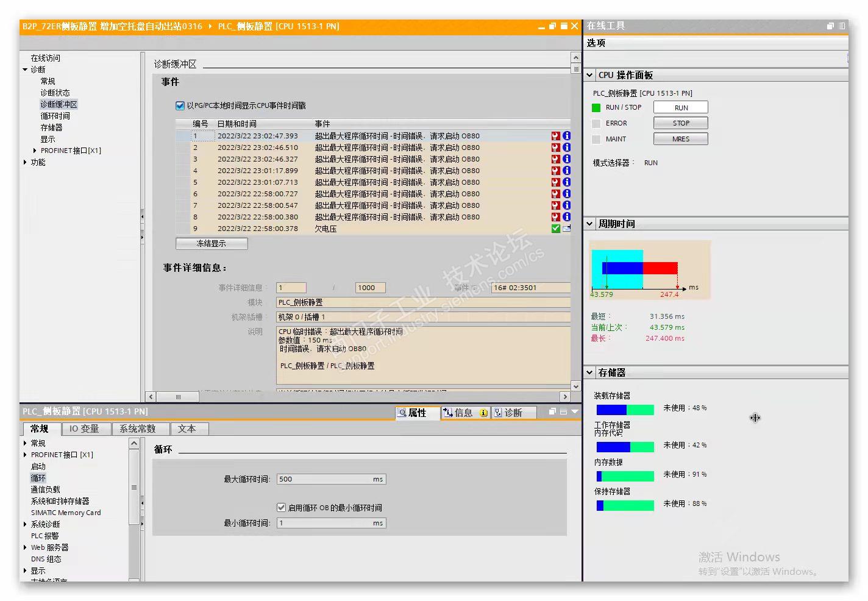The image size is (868, 601).
Task: Click the 冻结显示 button
Action: 212,244
